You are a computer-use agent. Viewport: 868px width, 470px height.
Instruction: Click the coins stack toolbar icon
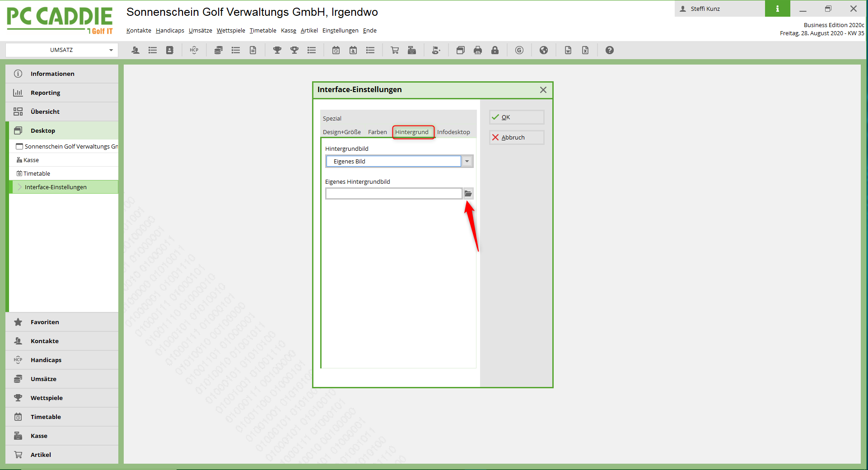219,50
